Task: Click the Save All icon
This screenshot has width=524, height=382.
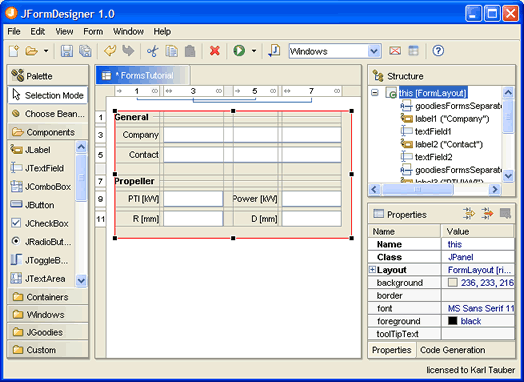Action: (x=85, y=51)
